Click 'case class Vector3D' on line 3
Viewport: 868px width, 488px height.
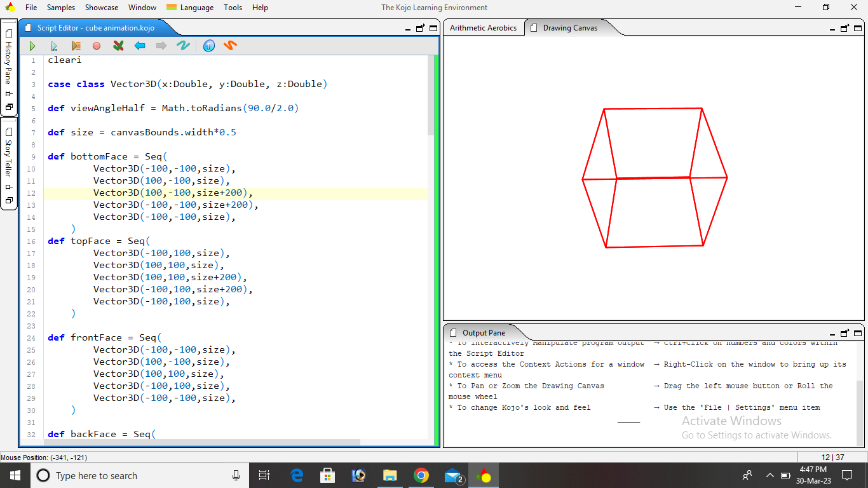[102, 84]
